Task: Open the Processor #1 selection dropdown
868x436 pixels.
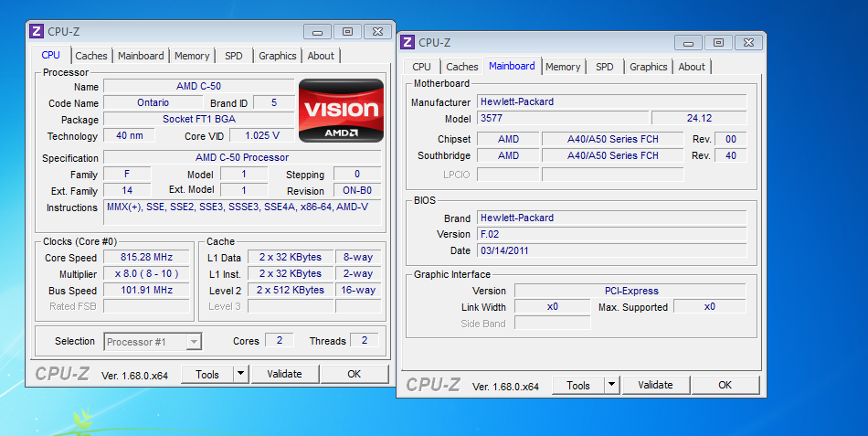Action: pos(194,342)
